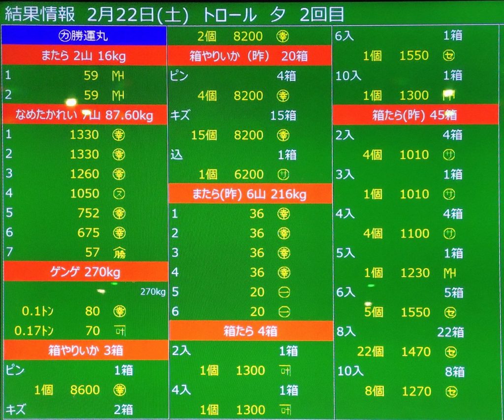
Task: Open the またら(昨) 6山 216kg header
Action: (x=250, y=194)
